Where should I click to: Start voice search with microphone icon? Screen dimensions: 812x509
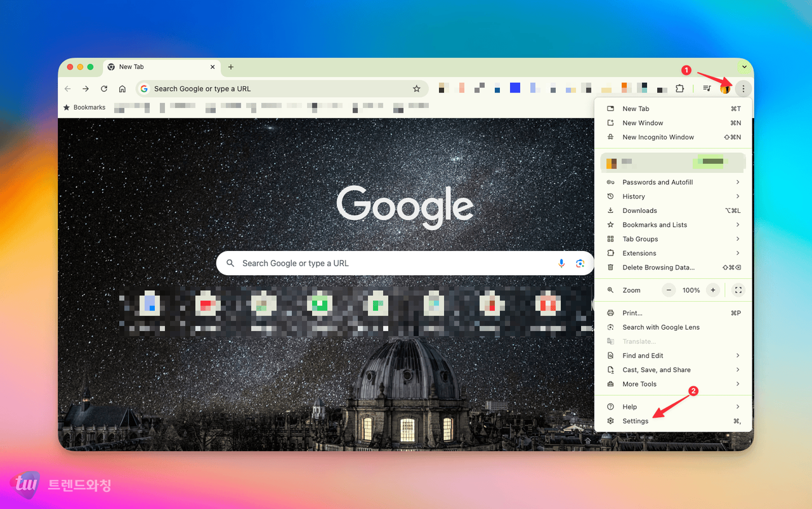click(x=561, y=263)
